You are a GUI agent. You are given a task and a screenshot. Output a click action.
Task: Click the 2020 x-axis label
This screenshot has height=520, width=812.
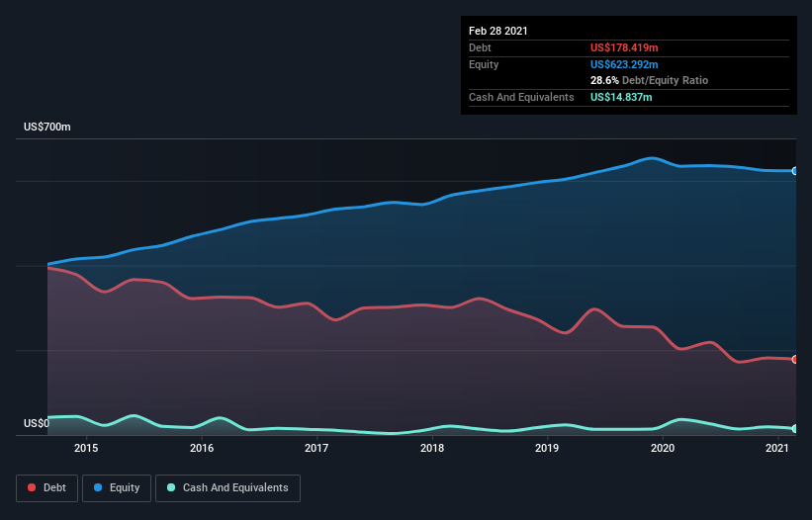click(x=663, y=448)
